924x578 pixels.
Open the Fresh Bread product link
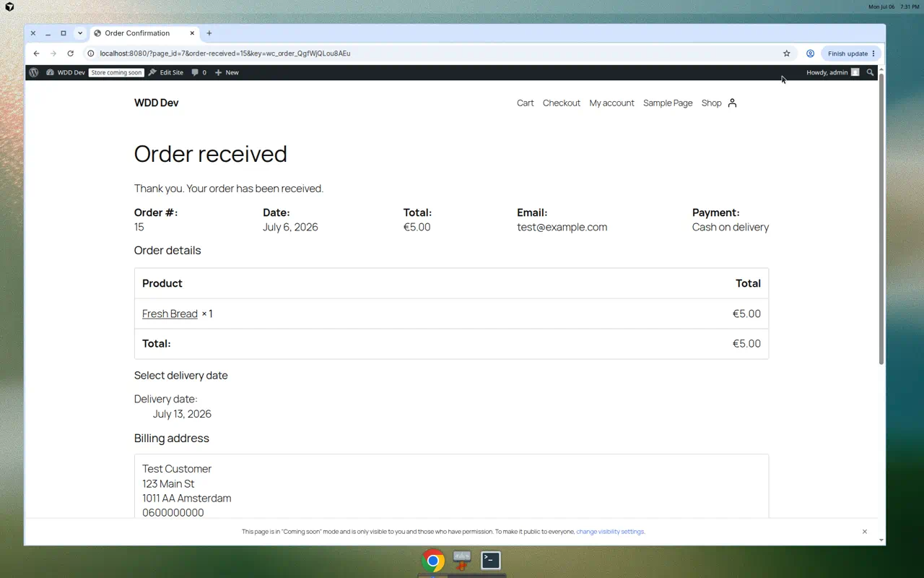(x=170, y=314)
